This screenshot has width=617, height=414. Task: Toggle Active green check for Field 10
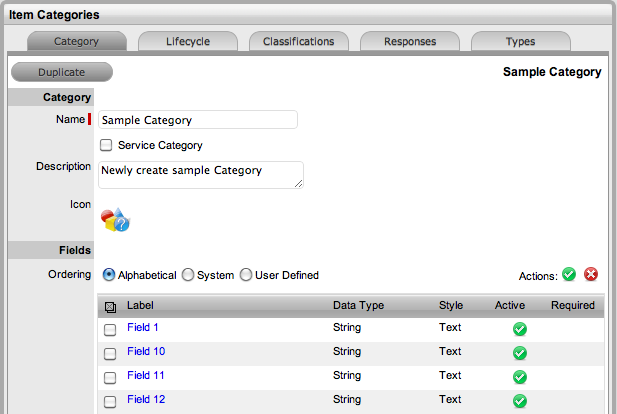pyautogui.click(x=519, y=353)
